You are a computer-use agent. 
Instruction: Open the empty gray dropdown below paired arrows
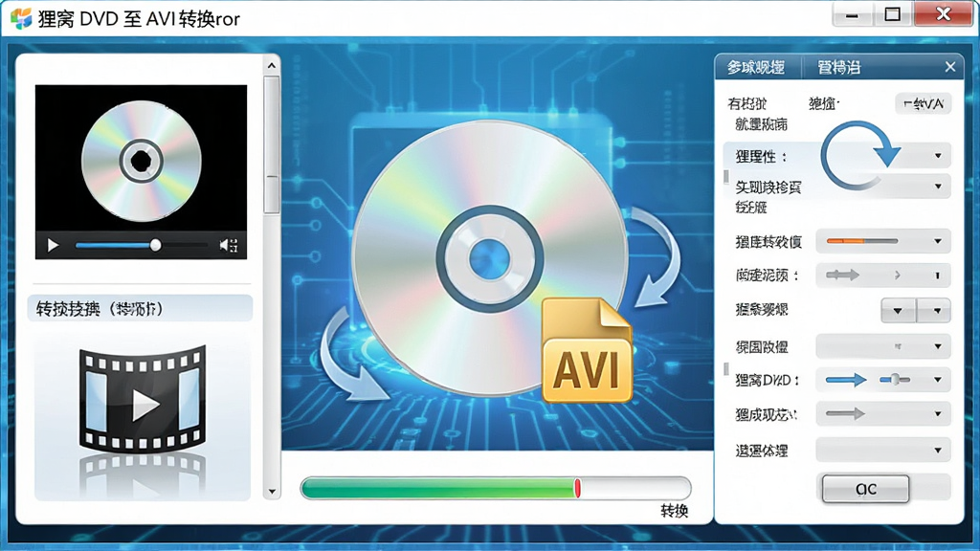pyautogui.click(x=883, y=346)
